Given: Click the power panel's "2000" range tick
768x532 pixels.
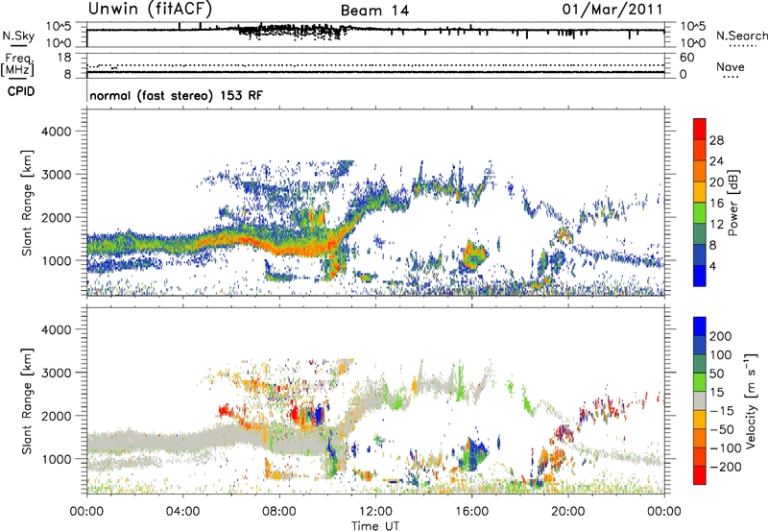Looking at the screenshot, I should point(57,217).
